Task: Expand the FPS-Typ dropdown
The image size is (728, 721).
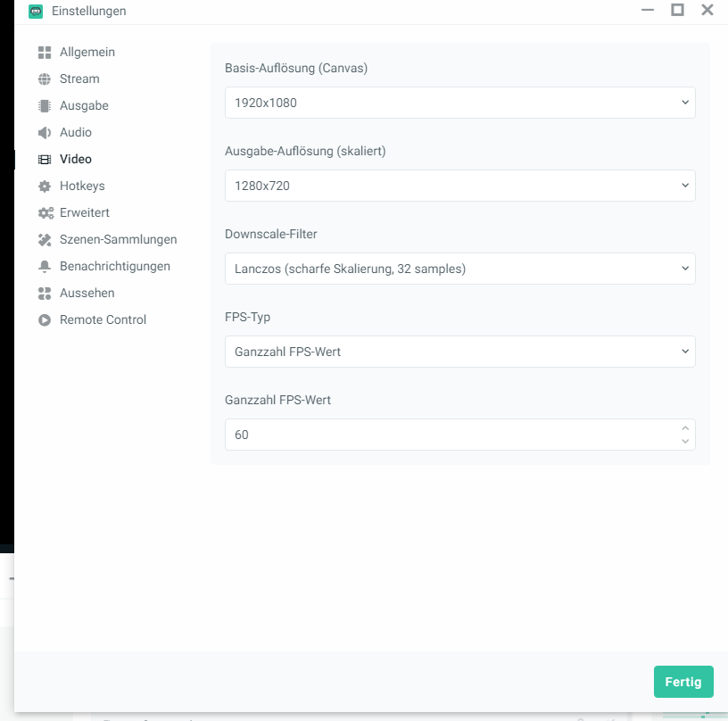Action: click(x=459, y=352)
